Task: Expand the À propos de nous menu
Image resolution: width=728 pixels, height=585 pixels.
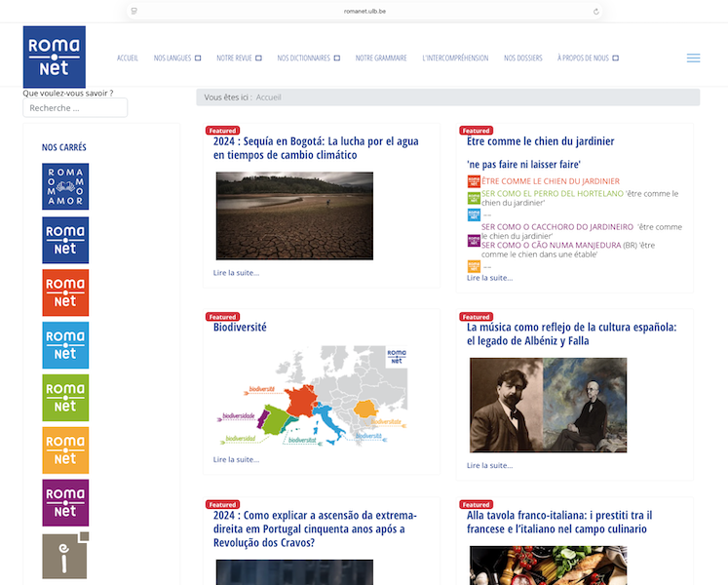Action: (x=588, y=58)
